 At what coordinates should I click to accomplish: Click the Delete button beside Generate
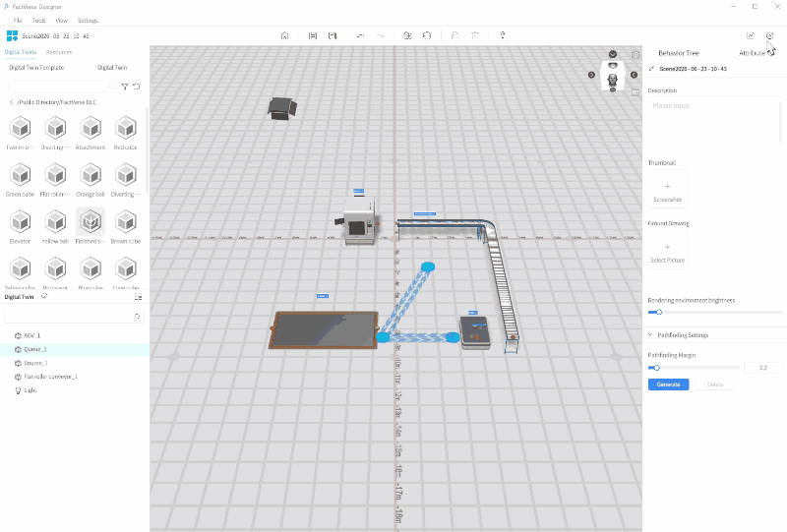pos(715,384)
